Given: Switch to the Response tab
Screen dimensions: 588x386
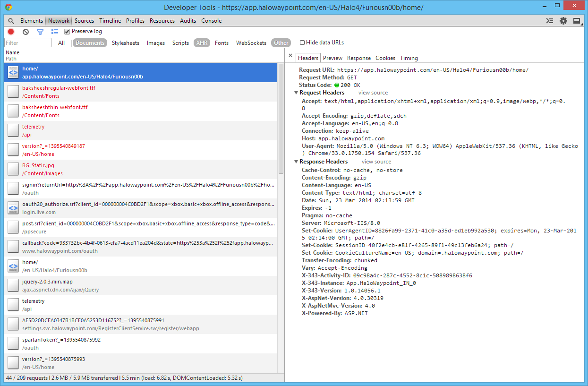Looking at the screenshot, I should coord(359,58).
